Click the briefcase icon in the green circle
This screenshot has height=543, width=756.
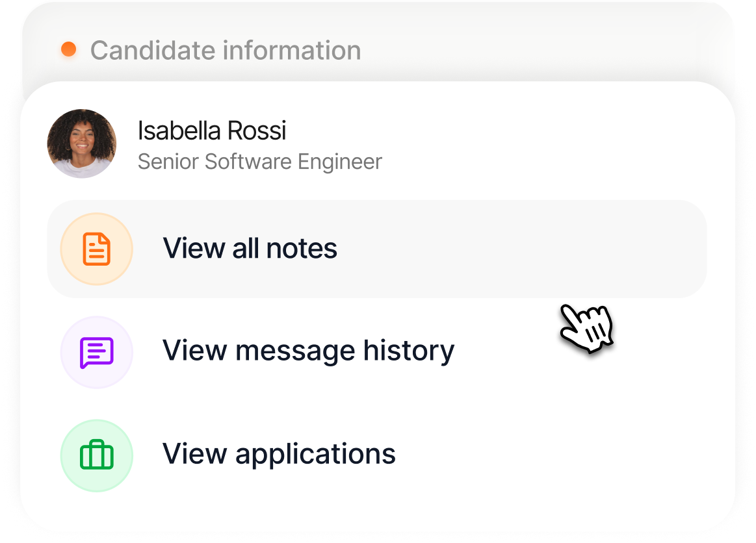click(96, 455)
